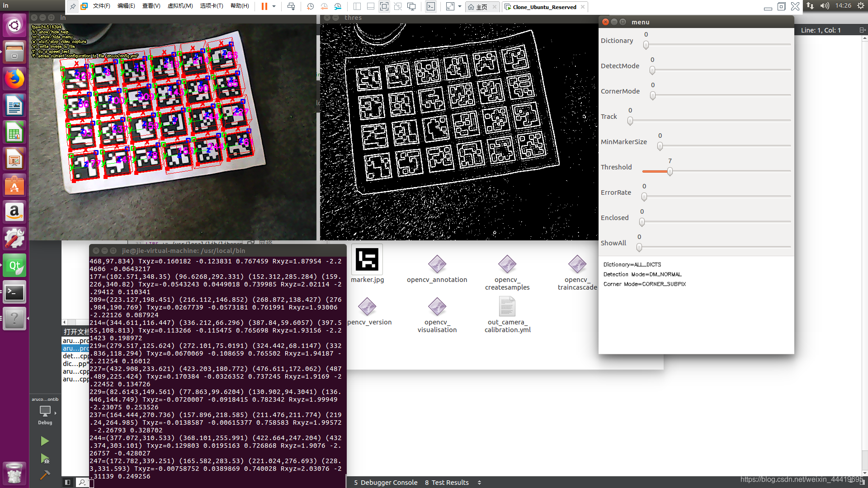This screenshot has height=488, width=868.
Task: Click the Threshold slider handle
Action: [x=670, y=171]
